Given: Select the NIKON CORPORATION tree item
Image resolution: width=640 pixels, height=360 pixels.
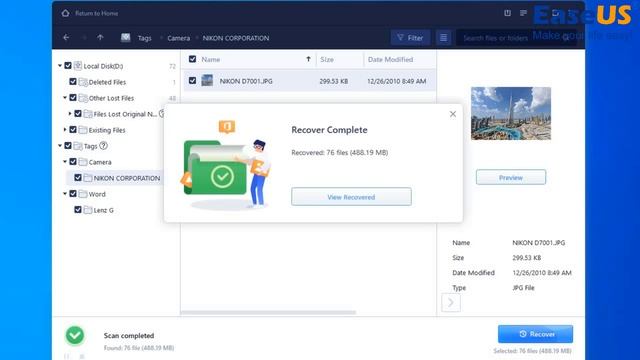Looking at the screenshot, I should 127,178.
